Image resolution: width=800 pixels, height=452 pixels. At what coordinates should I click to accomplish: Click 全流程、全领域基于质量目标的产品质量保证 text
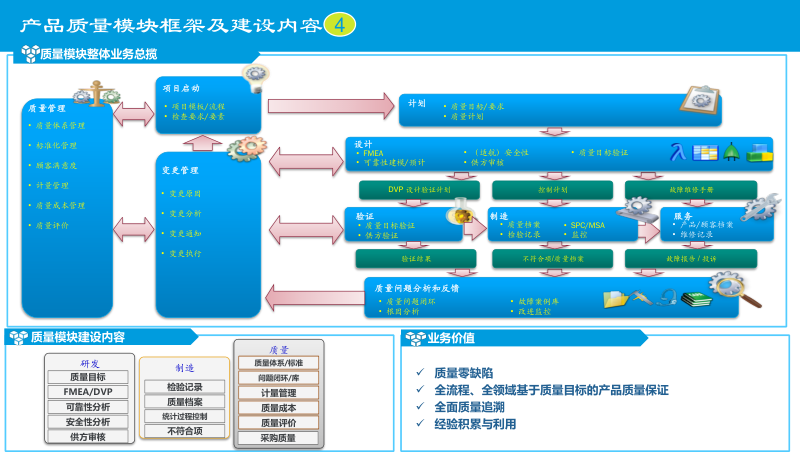tap(551, 390)
